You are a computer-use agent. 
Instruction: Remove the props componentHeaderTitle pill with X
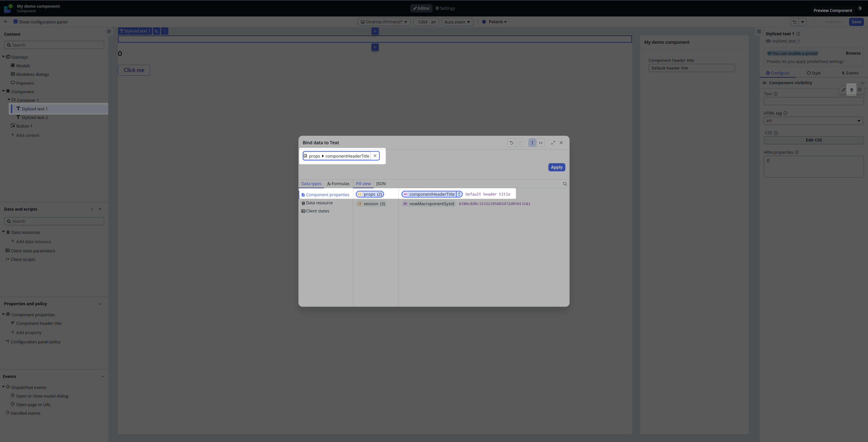coord(375,156)
